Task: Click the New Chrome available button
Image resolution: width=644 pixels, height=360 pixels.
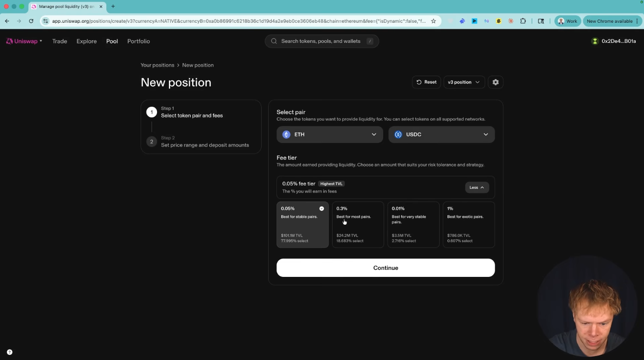Action: pyautogui.click(x=609, y=21)
